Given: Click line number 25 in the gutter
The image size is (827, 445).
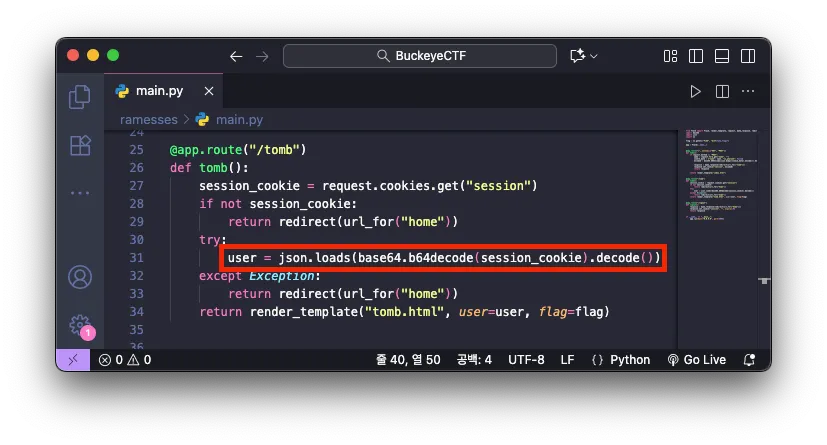Looking at the screenshot, I should pyautogui.click(x=136, y=150).
